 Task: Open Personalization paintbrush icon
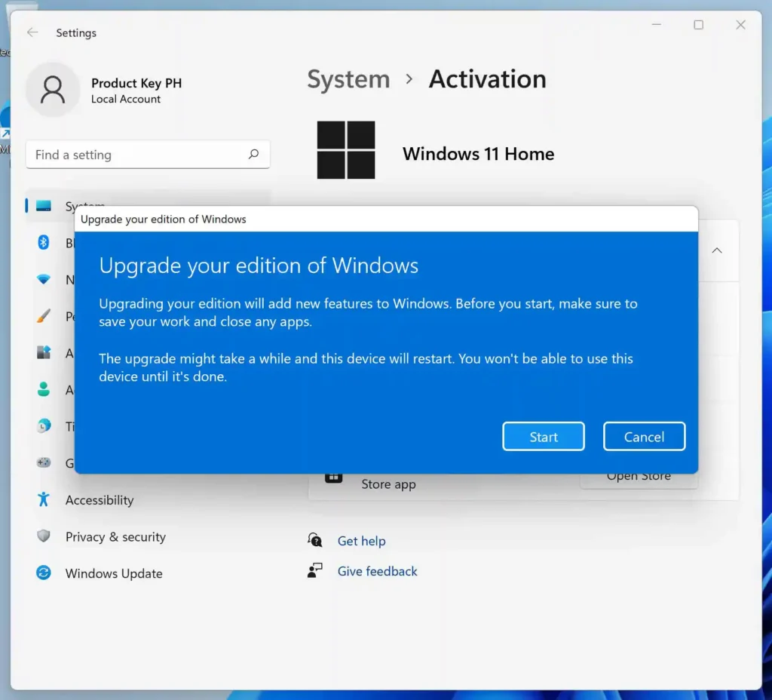(43, 316)
